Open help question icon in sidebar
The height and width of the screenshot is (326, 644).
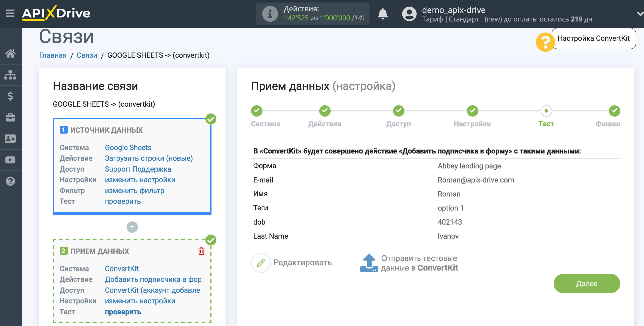10,181
